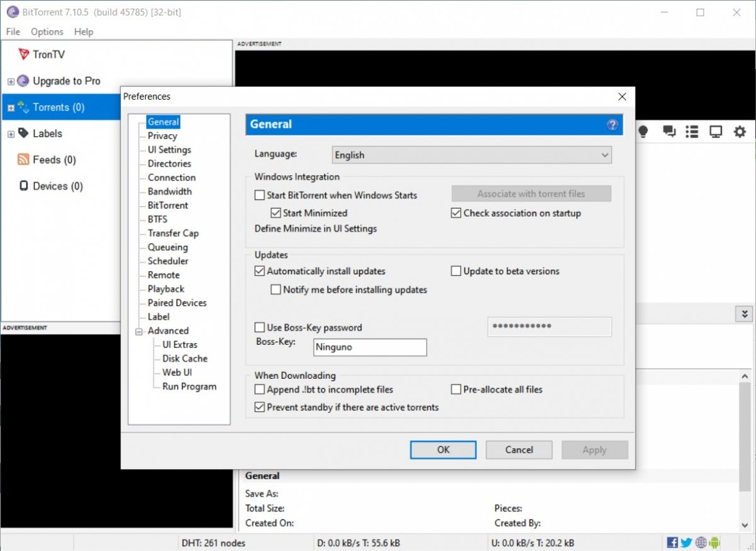Open settings via the gear toolbar icon

click(740, 131)
